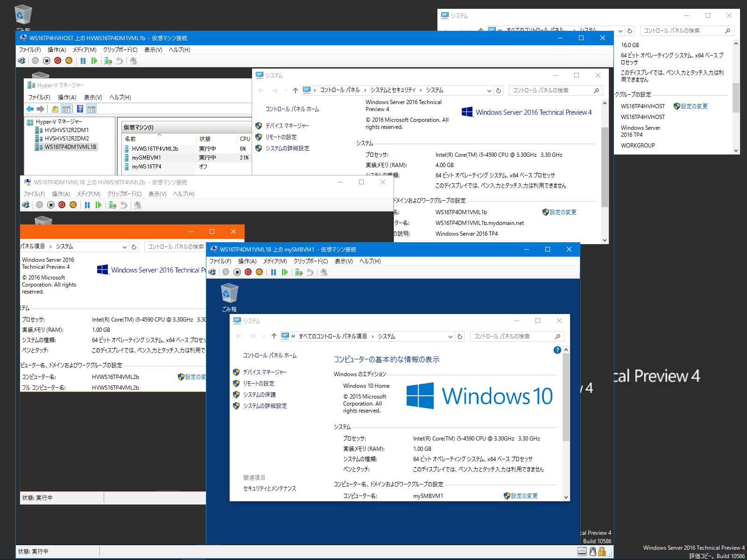The width and height of the screenshot is (747, 560).
Task: Open ファイル(F) menu in mySMBVM1 connection window
Action: [220, 261]
